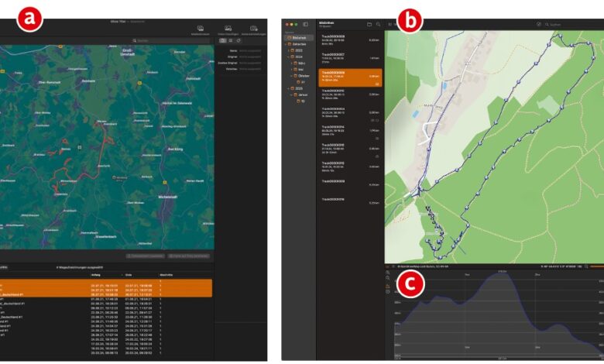Collapse the 2024 folder in the sidebar
604x364 pixels.
(289, 57)
